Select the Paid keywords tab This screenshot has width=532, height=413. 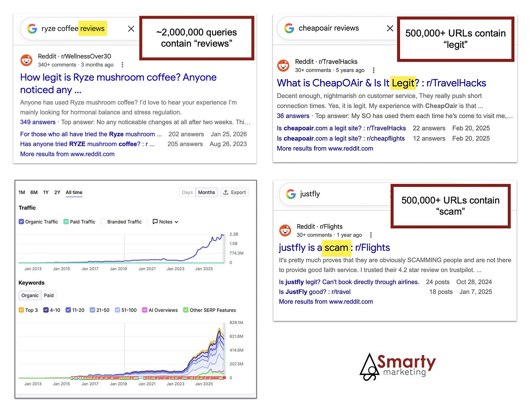tap(49, 295)
